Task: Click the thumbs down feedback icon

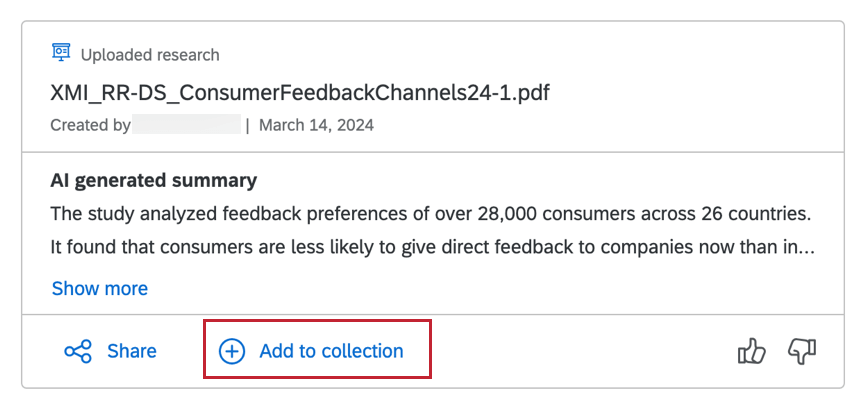Action: pos(802,351)
